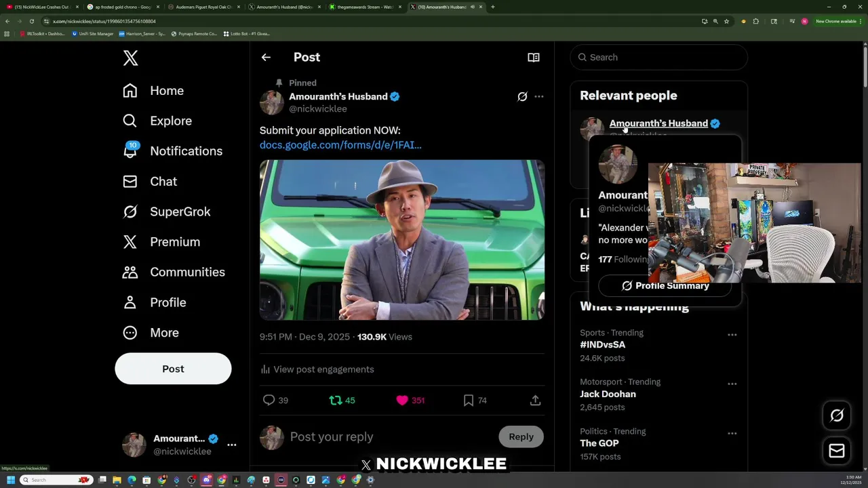Image resolution: width=868 pixels, height=488 pixels.
Task: Open Chrome extensions puzzle icon
Action: point(756,22)
